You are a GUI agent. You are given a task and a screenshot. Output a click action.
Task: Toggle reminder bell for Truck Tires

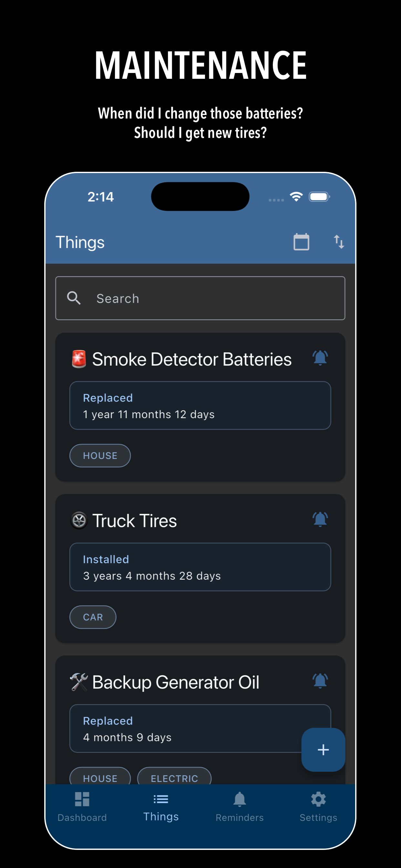320,519
